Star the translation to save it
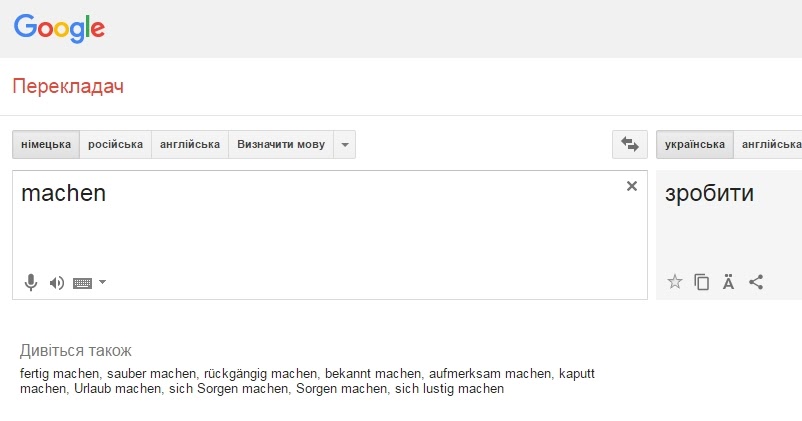 pos(675,282)
